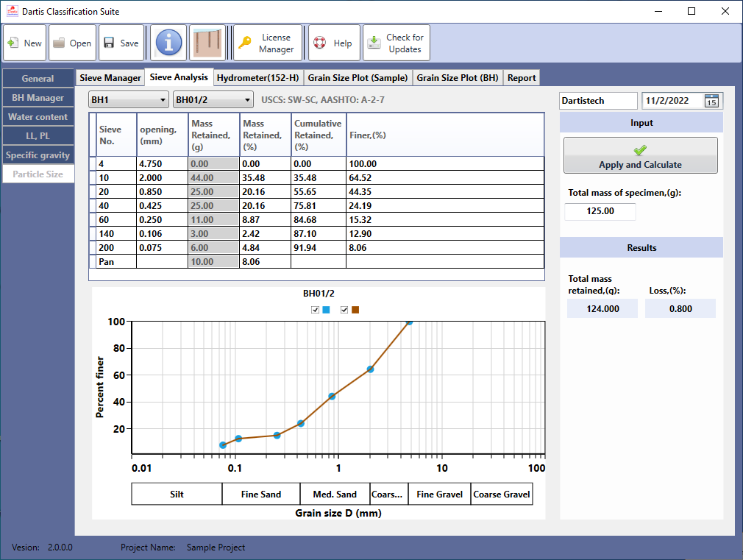Click the Fine Gravel grain size box
Viewport: 743px width, 560px height.
(x=440, y=494)
